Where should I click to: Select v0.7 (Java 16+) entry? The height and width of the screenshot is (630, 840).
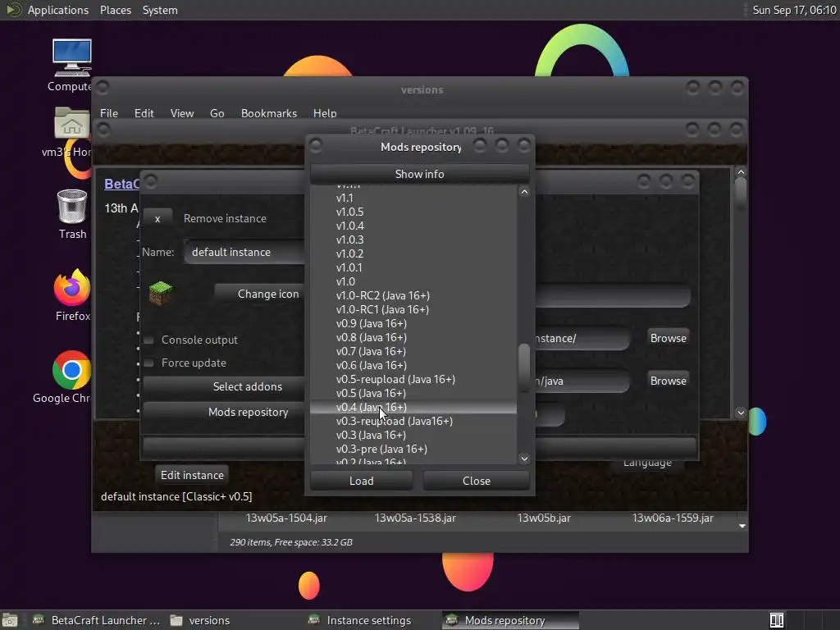(x=413, y=351)
